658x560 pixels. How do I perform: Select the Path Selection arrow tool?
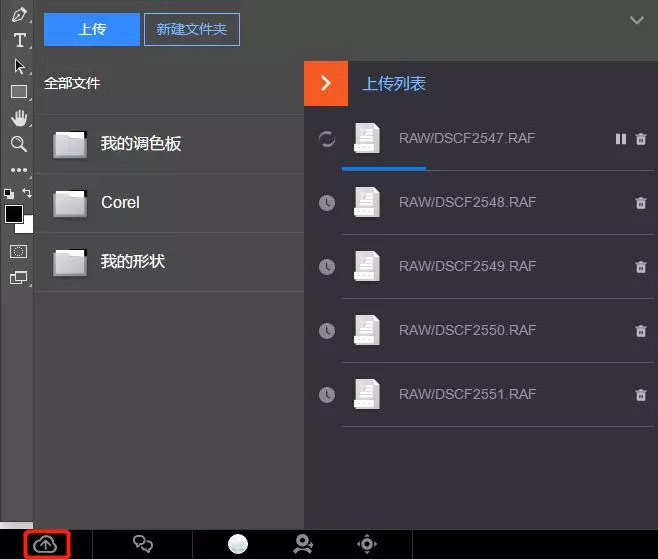click(x=19, y=66)
